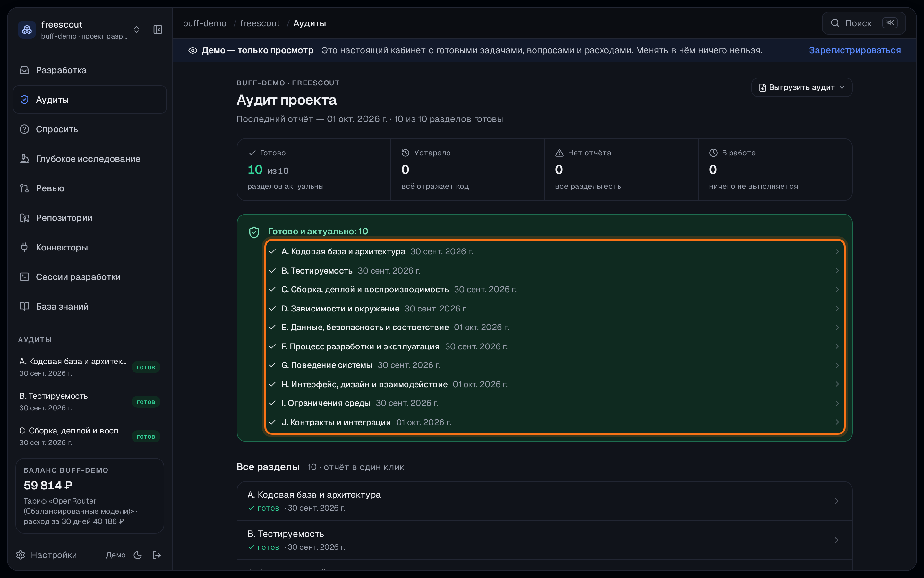Click the freescout project logo icon
This screenshot has height=578, width=924.
point(27,30)
